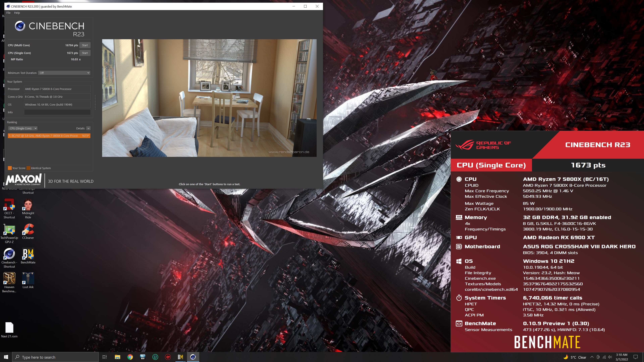Open the blue equalizer app taskbar icon
The width and height of the screenshot is (644, 362).
pos(143,357)
